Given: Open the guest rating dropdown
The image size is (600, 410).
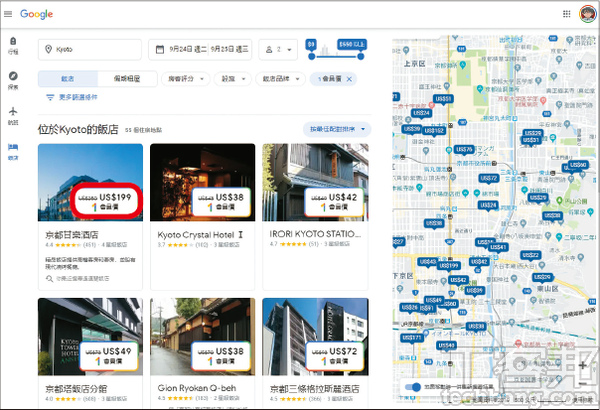Looking at the screenshot, I should point(186,79).
